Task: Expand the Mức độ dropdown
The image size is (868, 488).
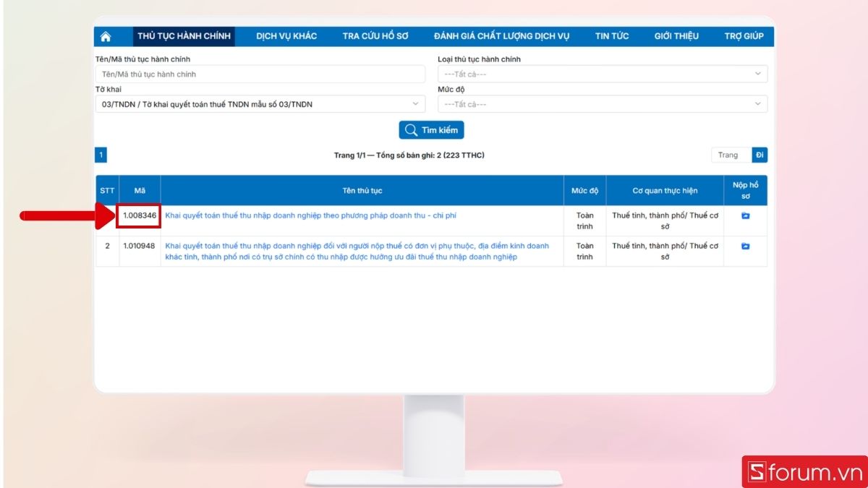Action: [603, 104]
